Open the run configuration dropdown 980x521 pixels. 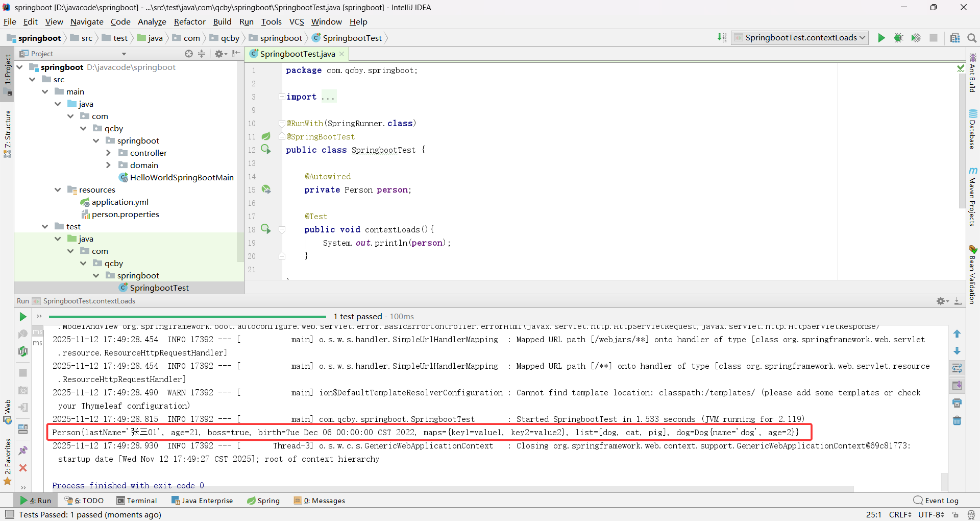(x=800, y=38)
